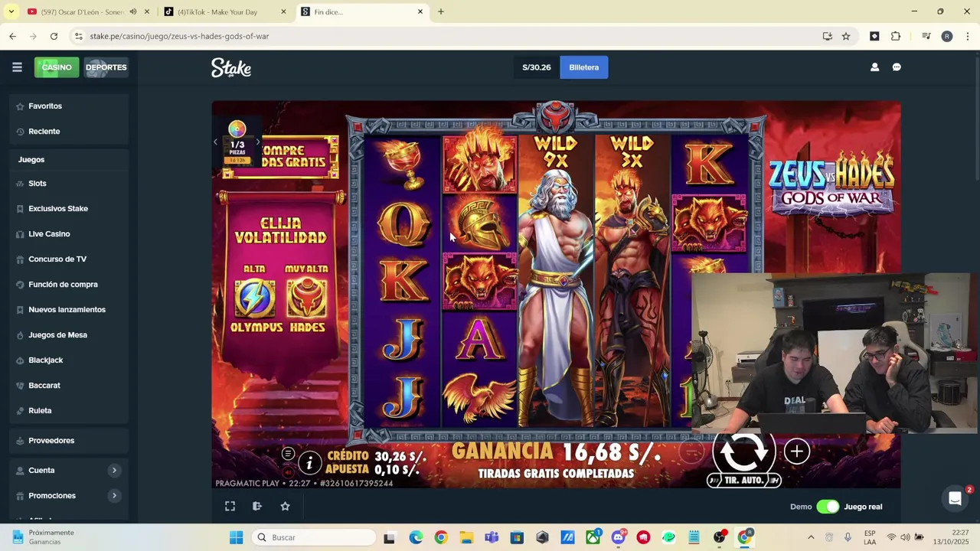The width and height of the screenshot is (980, 551).
Task: Expand the Cuenta section arrow
Action: pos(114,471)
